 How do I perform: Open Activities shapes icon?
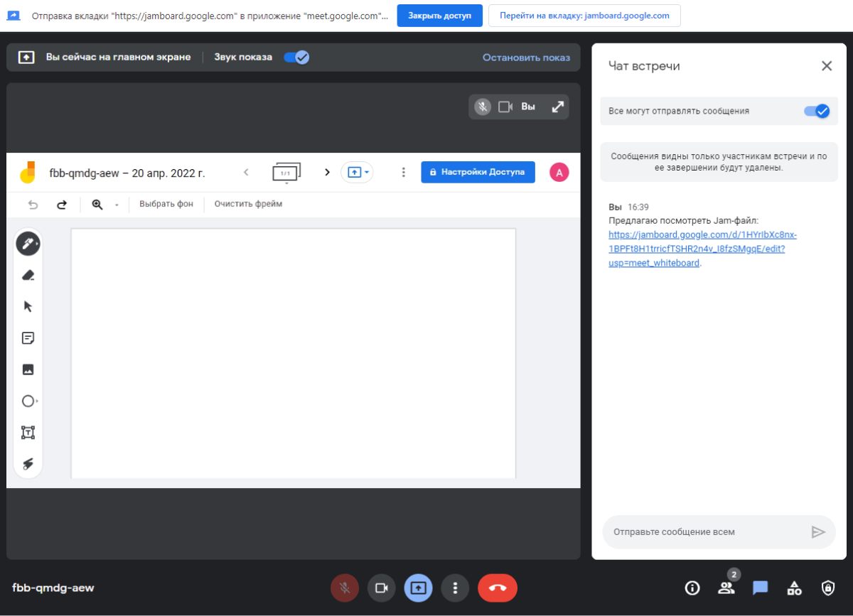pos(795,588)
